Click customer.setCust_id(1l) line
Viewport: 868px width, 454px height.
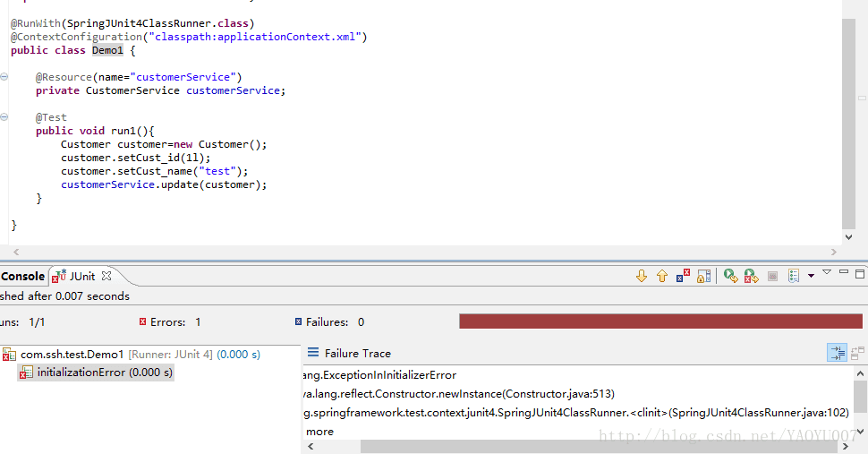[x=136, y=158]
